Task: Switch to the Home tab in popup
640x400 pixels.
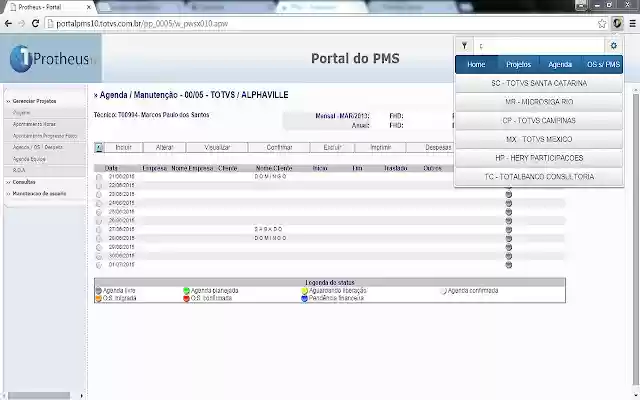Action: click(476, 64)
